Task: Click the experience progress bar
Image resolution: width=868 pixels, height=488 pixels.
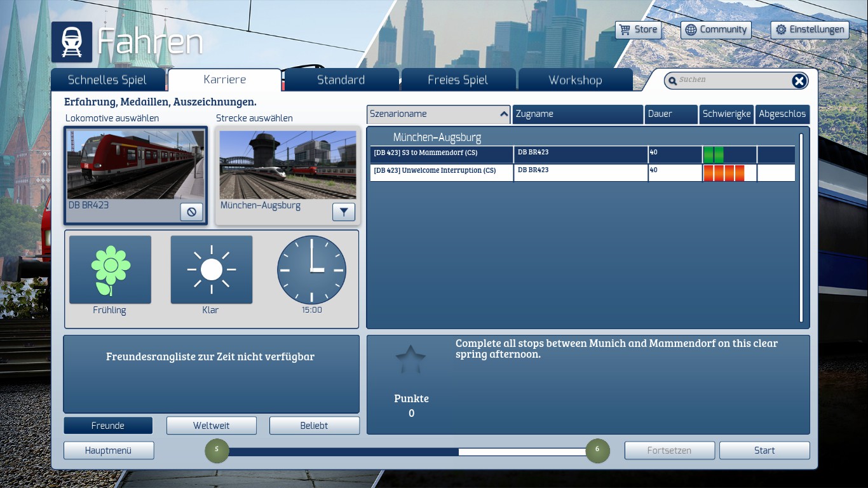Action: (407, 452)
